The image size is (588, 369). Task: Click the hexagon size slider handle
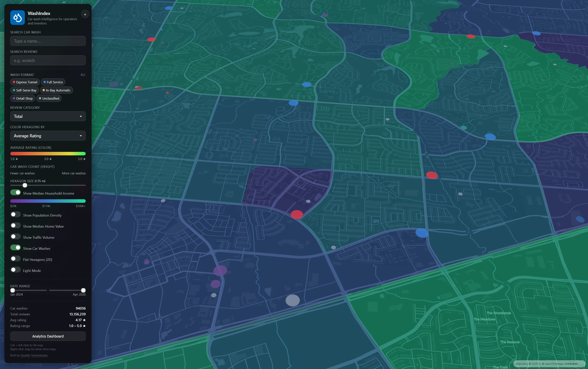tap(25, 185)
